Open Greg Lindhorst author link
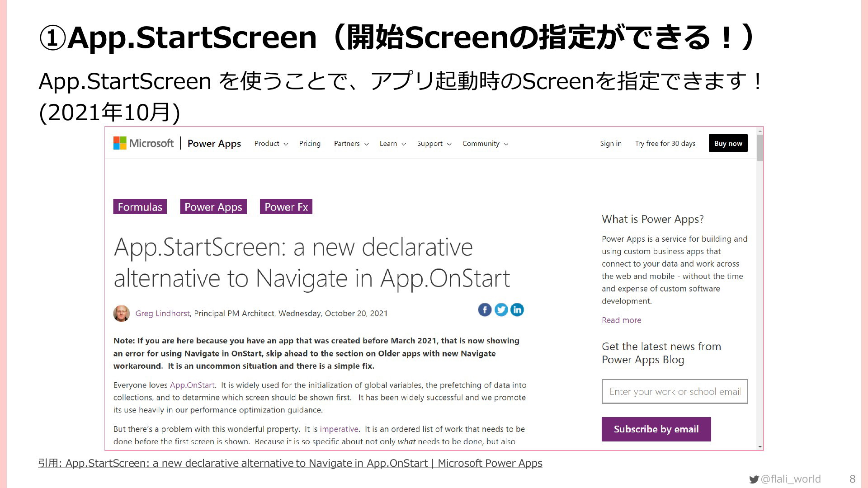This screenshot has width=868, height=488. (162, 314)
